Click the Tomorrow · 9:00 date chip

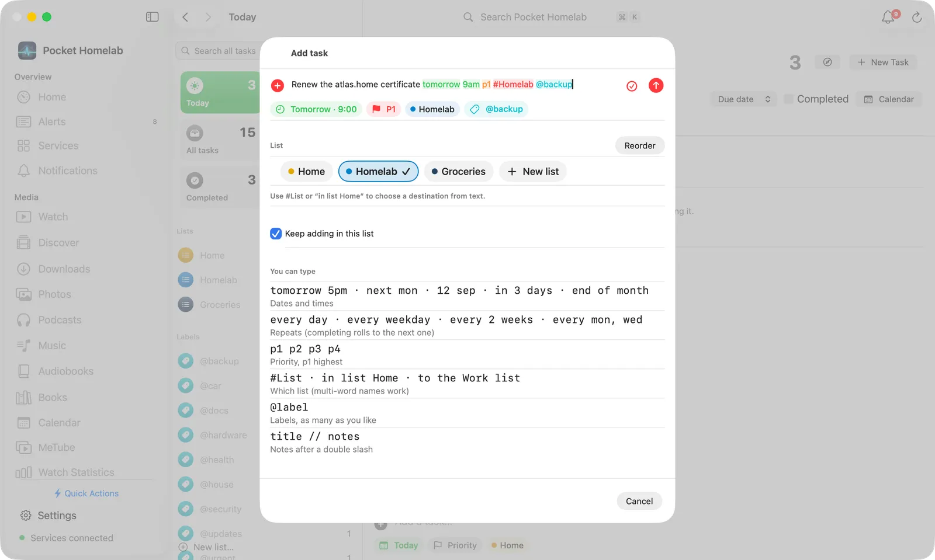pyautogui.click(x=316, y=109)
